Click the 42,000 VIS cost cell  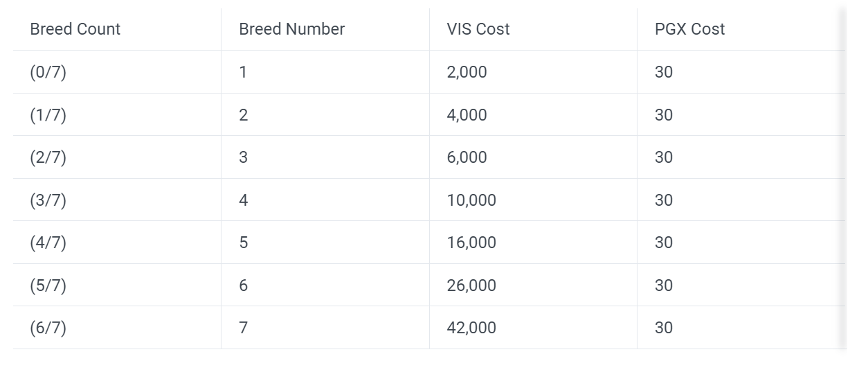[x=471, y=328]
